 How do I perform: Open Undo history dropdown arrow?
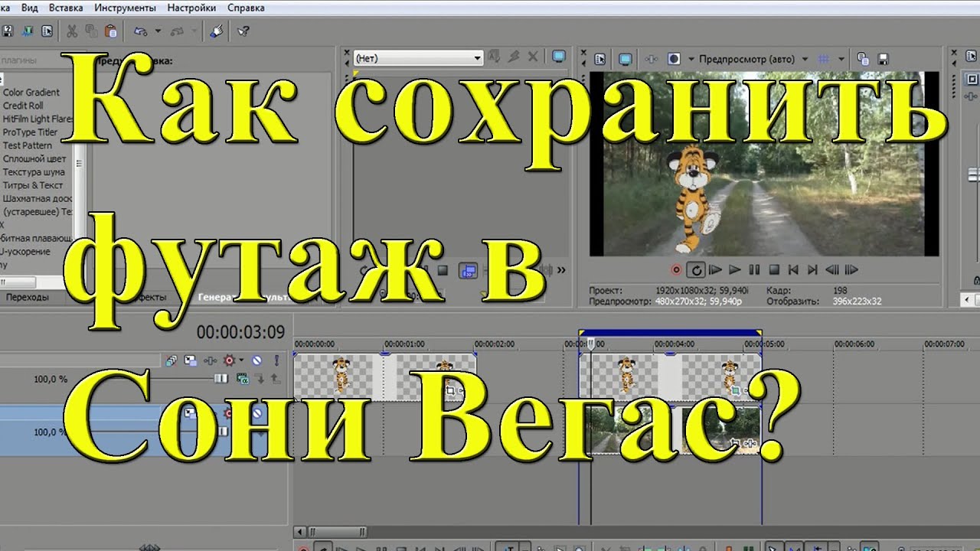pos(158,31)
